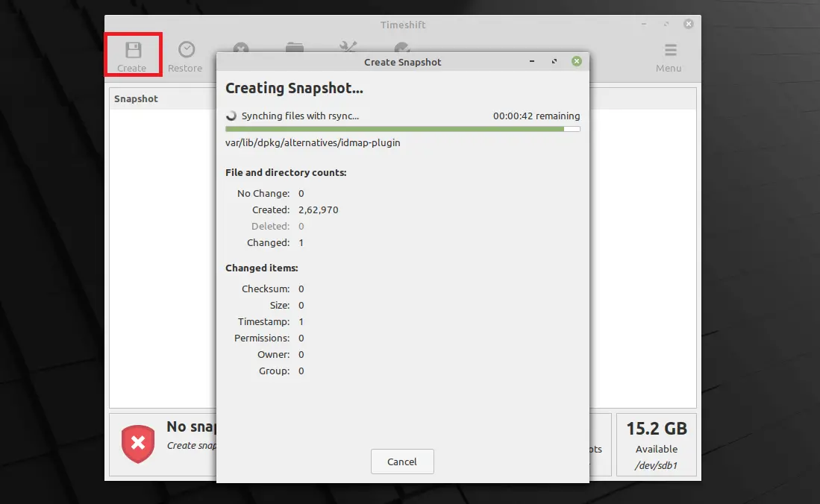Click the '/dev/sdb1' device label

pyautogui.click(x=657, y=465)
